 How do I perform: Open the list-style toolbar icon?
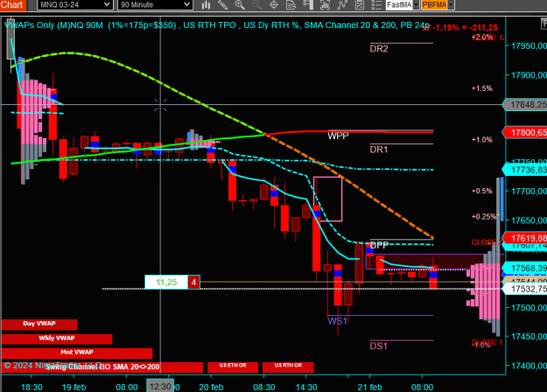[376, 4]
